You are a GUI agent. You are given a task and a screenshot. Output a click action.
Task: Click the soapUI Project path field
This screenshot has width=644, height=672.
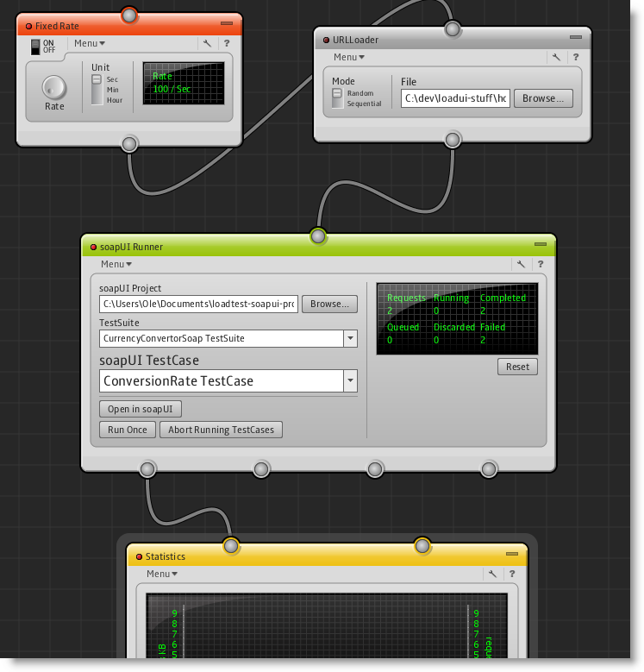198,304
